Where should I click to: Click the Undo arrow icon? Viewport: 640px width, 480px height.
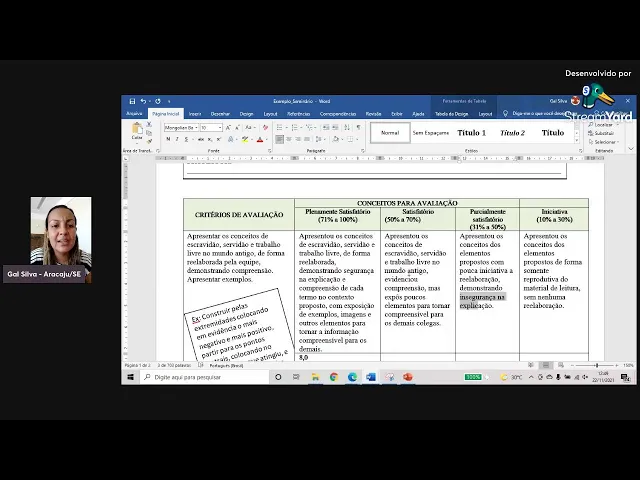[143, 101]
